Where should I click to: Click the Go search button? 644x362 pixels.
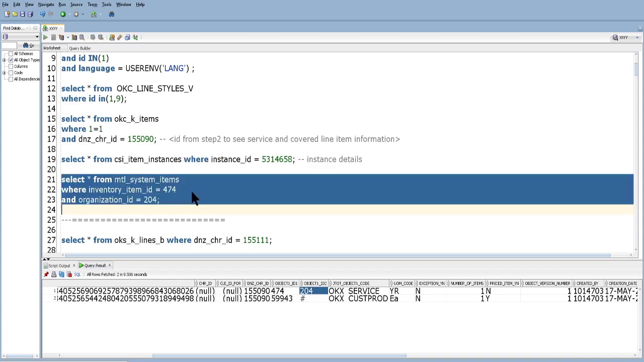pyautogui.click(x=28, y=46)
